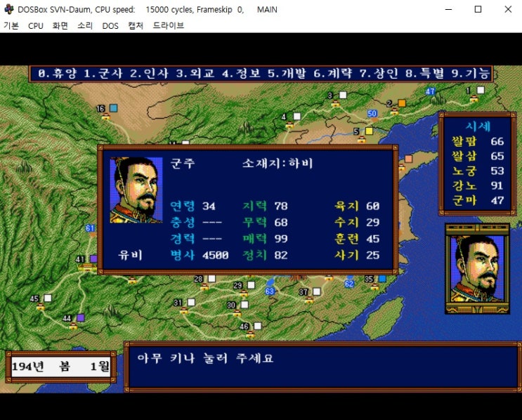Screen dimensions: 522x420
Task: Click 강노 price 91 row
Action: [478, 185]
